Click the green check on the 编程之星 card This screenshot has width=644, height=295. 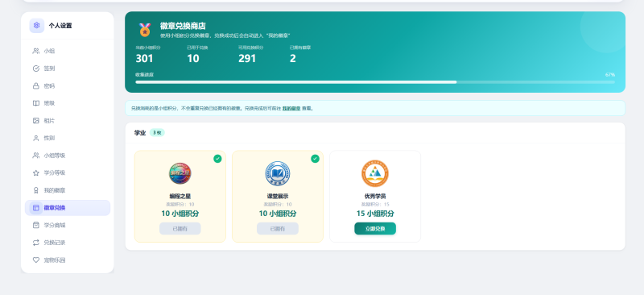(x=217, y=159)
